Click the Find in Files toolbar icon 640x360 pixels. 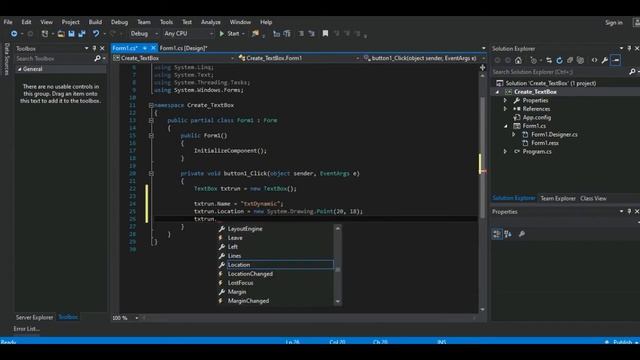pos(256,34)
